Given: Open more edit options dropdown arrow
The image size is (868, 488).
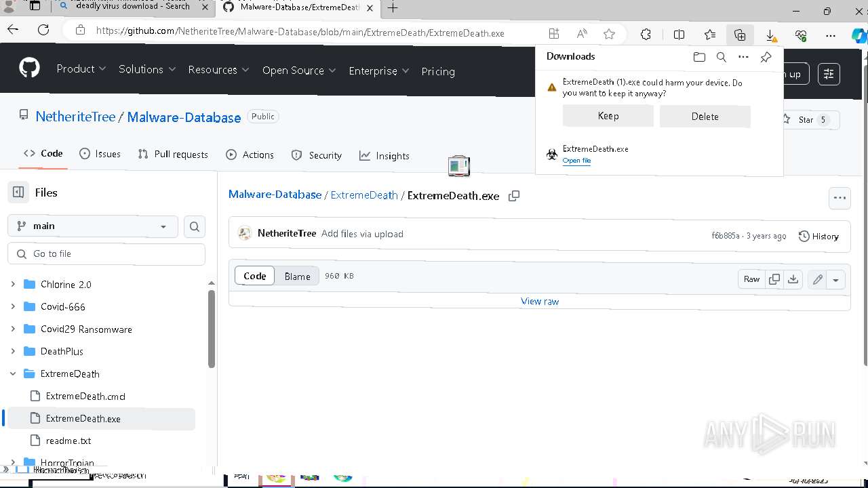Looking at the screenshot, I should pos(836,279).
